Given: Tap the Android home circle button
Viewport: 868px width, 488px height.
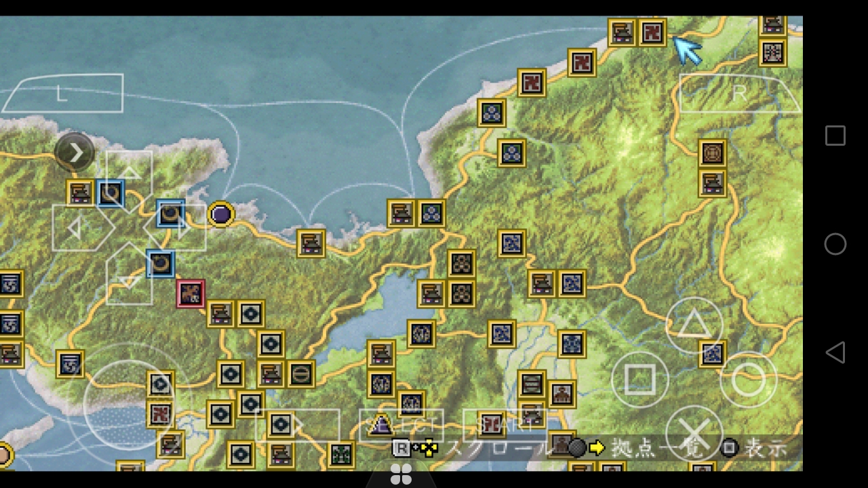Looking at the screenshot, I should click(835, 244).
